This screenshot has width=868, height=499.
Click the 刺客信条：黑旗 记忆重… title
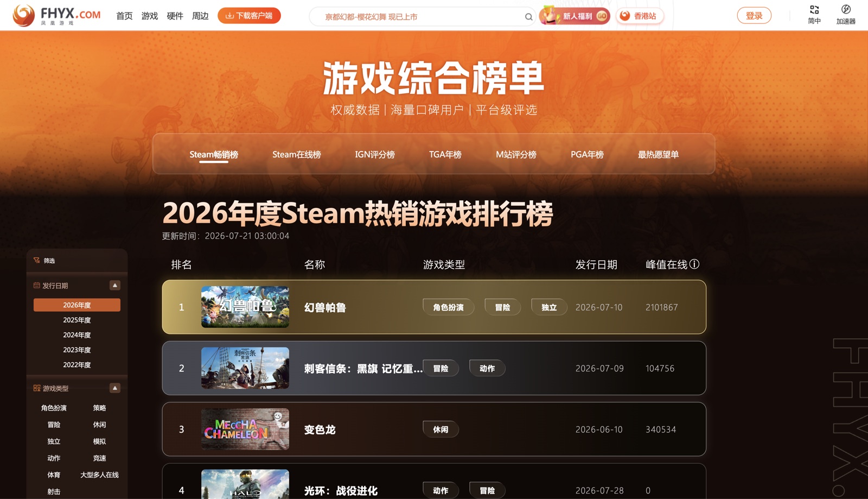(363, 369)
